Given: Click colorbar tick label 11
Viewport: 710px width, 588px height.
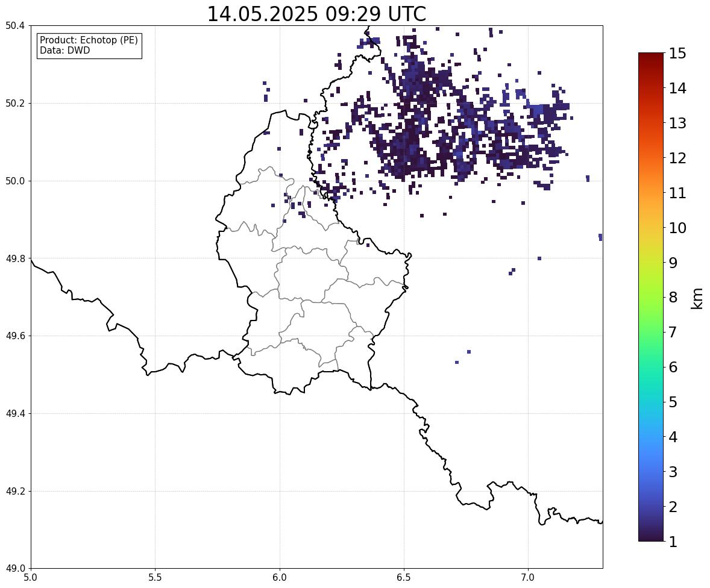Looking at the screenshot, I should point(677,193).
